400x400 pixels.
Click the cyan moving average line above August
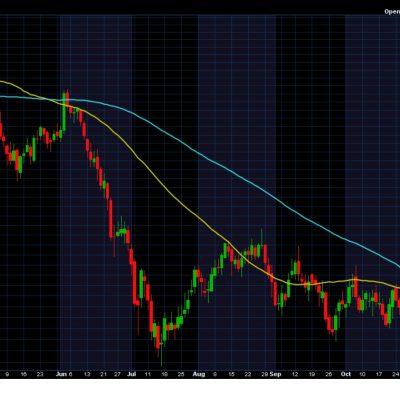click(200, 154)
